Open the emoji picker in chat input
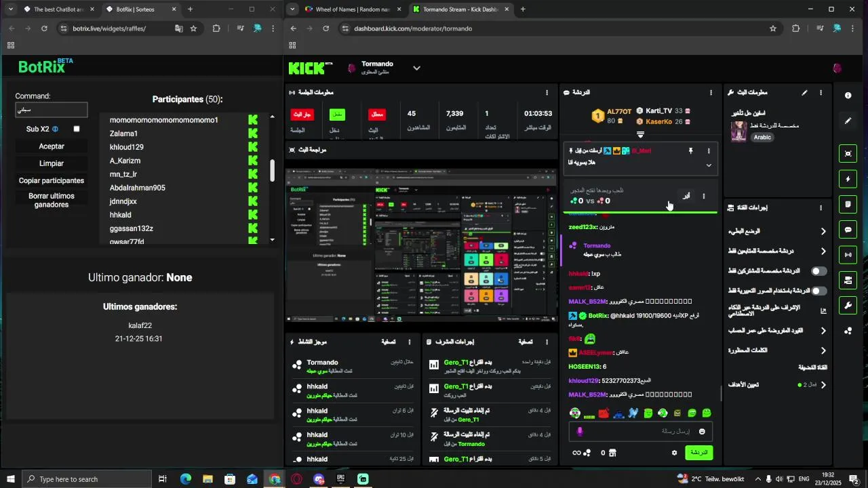The width and height of the screenshot is (868, 488). [702, 432]
